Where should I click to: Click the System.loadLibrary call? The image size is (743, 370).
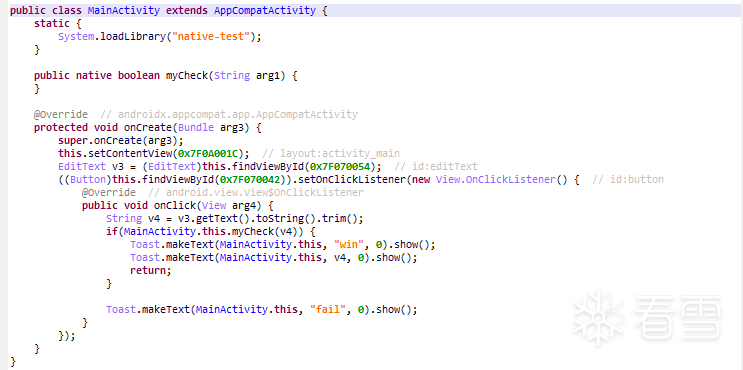(159, 36)
